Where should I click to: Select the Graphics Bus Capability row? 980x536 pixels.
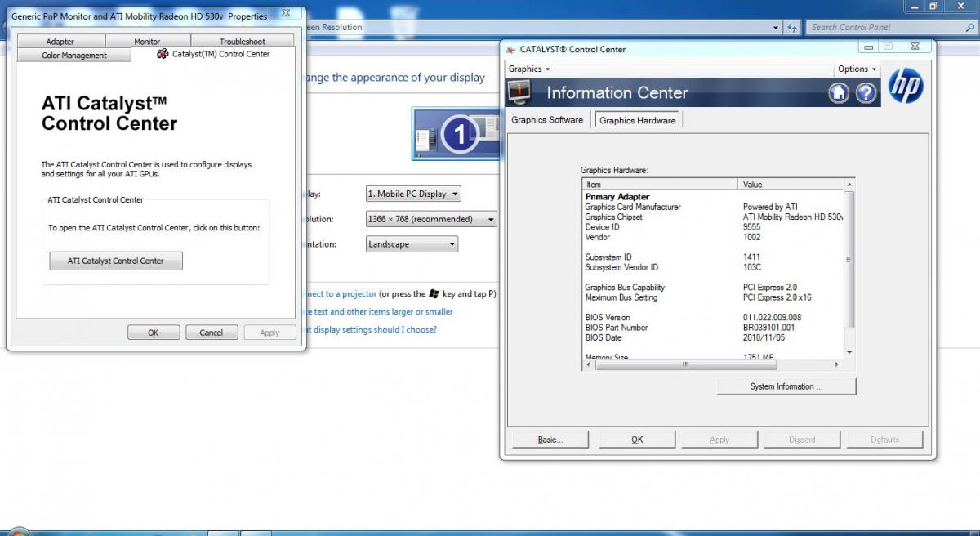[712, 288]
